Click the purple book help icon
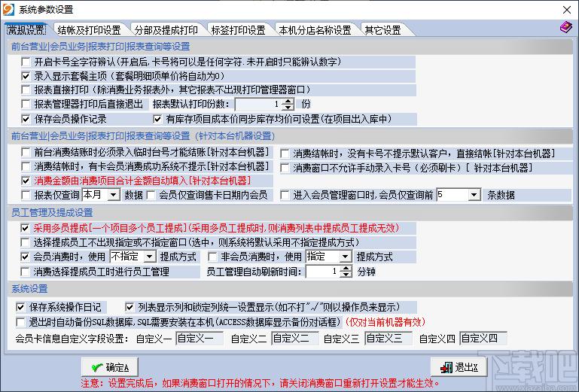The width and height of the screenshot is (579, 392). [565, 28]
